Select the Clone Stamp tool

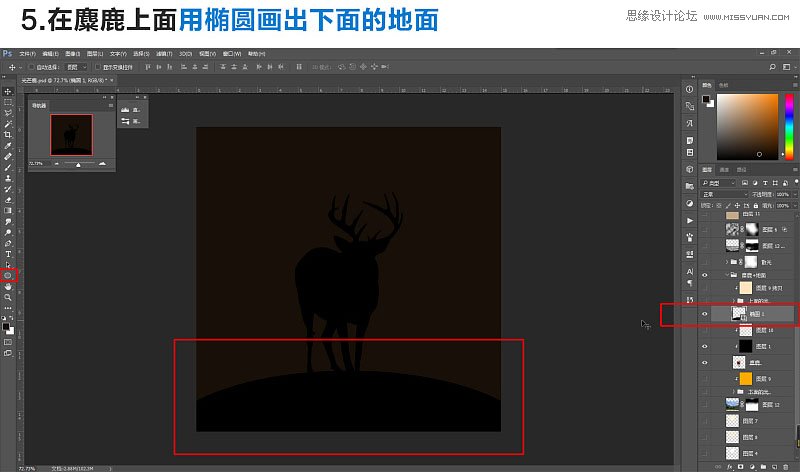(x=8, y=178)
